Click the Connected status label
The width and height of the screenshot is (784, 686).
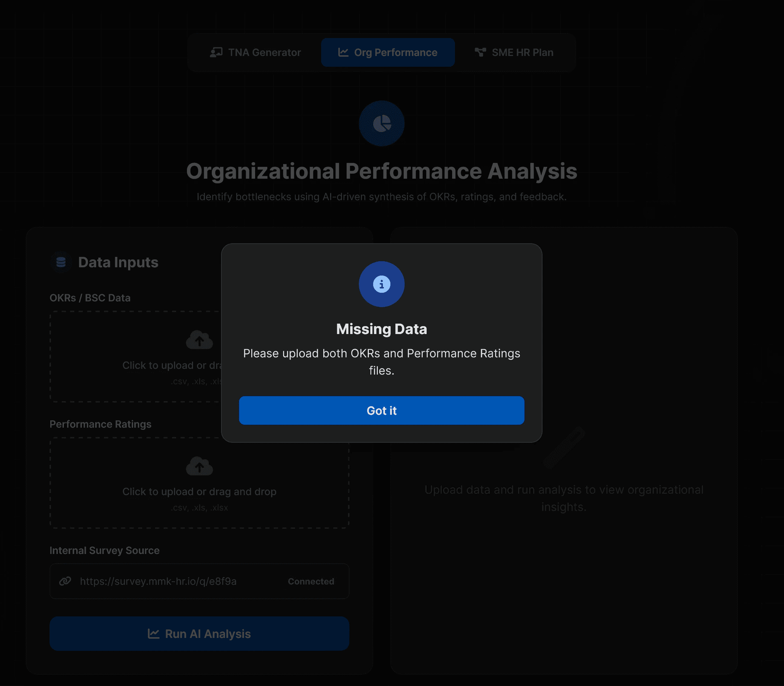[311, 581]
